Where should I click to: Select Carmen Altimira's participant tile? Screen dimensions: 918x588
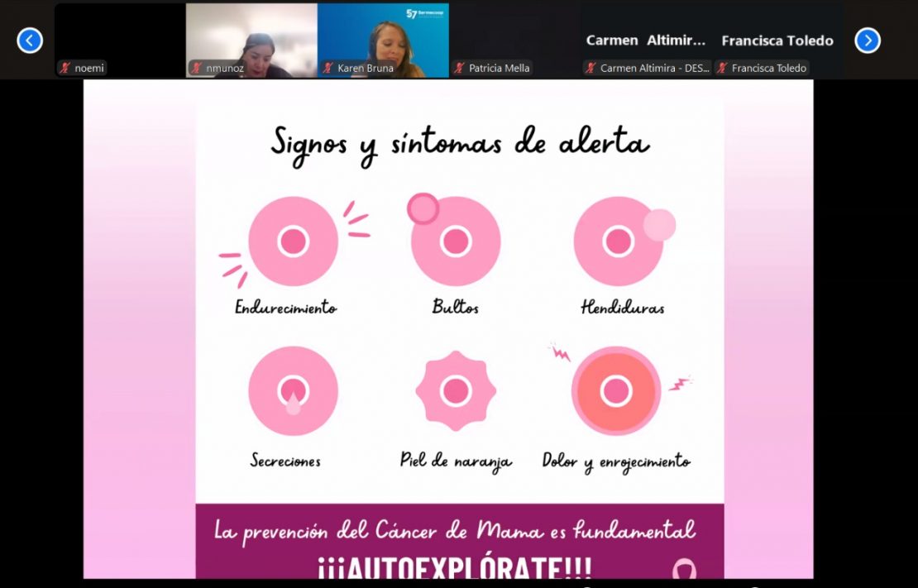(646, 37)
